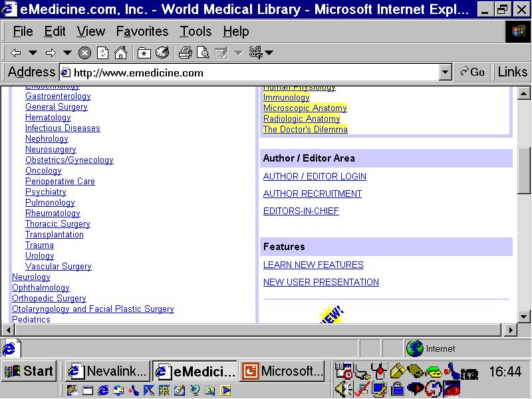Screen dimensions: 532x399
Task: Open the Tools menu
Action: pyautogui.click(x=196, y=31)
